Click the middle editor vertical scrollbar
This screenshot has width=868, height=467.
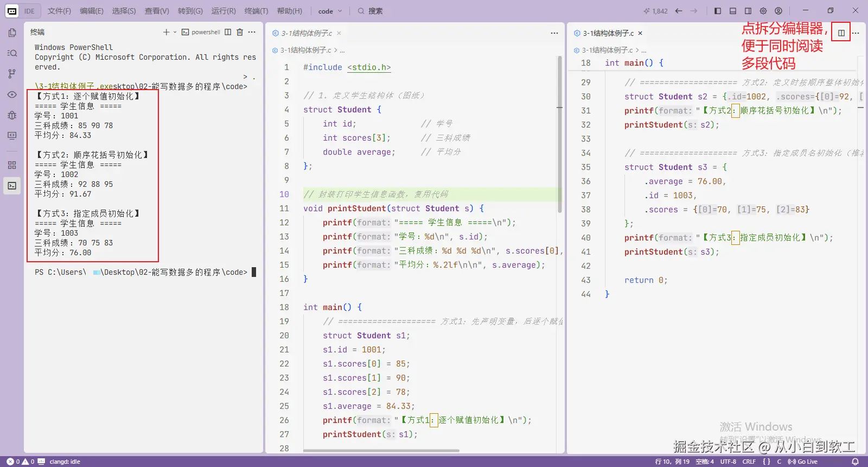(x=559, y=134)
